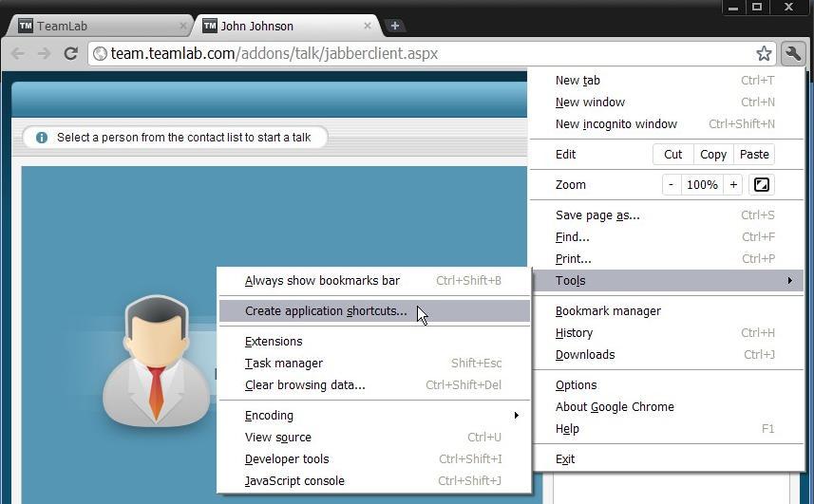Image resolution: width=814 pixels, height=504 pixels.
Task: Select the John Johnson tab
Action: click(286, 26)
